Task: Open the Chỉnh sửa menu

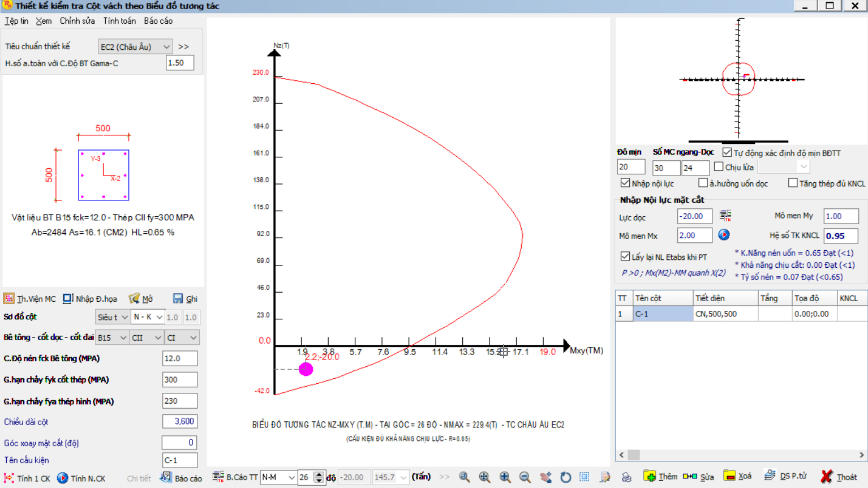Action: (x=78, y=21)
